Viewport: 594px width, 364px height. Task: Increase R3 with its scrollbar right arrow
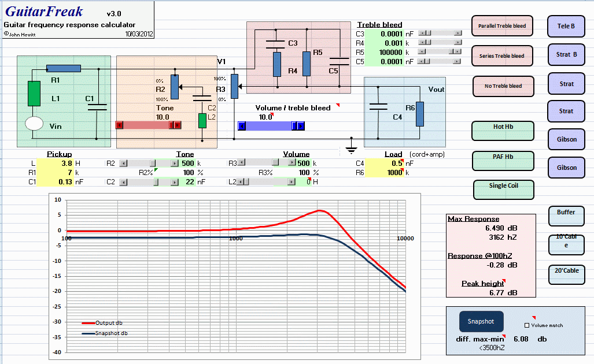point(292,162)
